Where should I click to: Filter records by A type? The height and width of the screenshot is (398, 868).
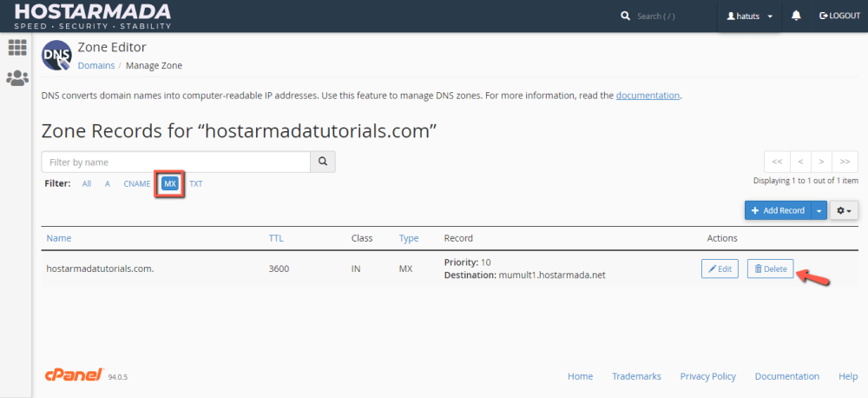point(108,184)
